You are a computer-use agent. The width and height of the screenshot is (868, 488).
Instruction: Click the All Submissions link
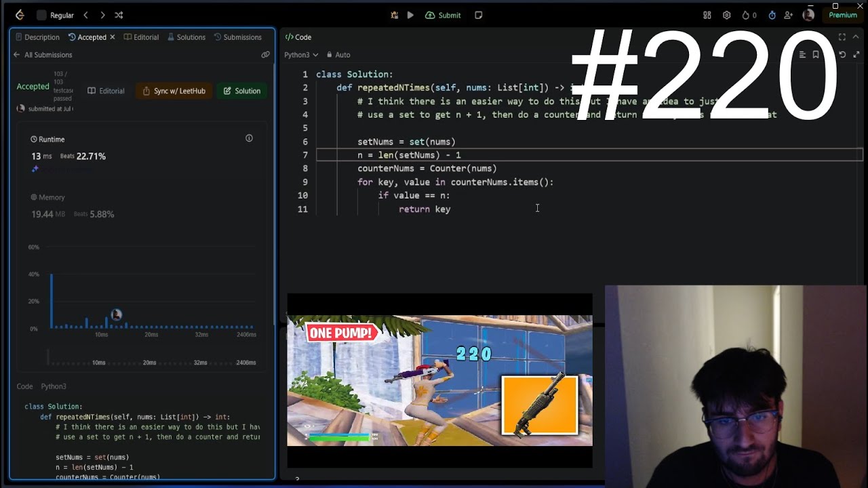pos(48,55)
